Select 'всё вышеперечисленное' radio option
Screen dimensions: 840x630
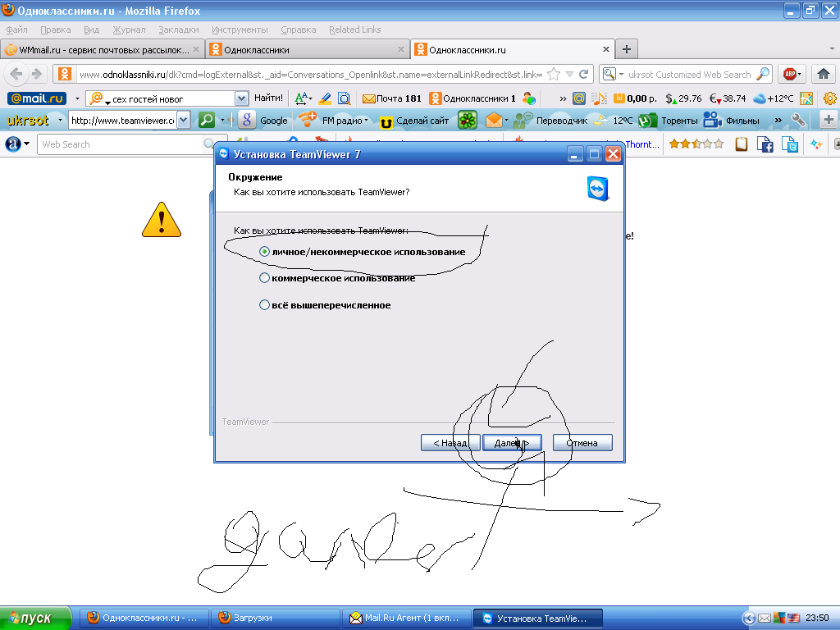click(x=264, y=305)
